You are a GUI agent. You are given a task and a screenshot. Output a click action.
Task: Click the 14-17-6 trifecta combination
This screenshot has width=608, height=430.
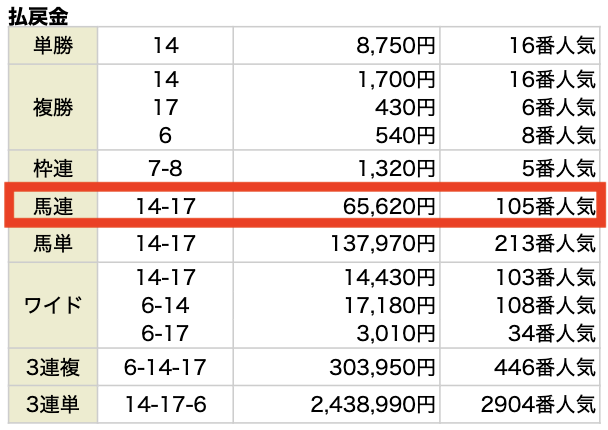[166, 405]
